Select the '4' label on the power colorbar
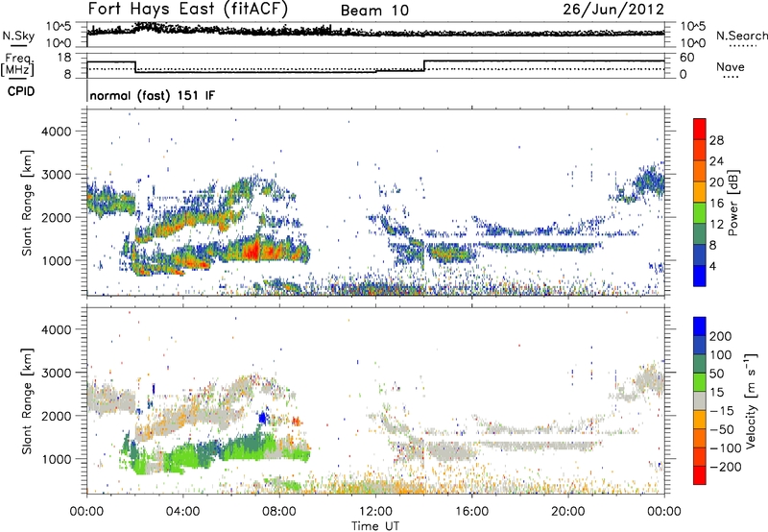This screenshot has height=532, width=768. (712, 266)
